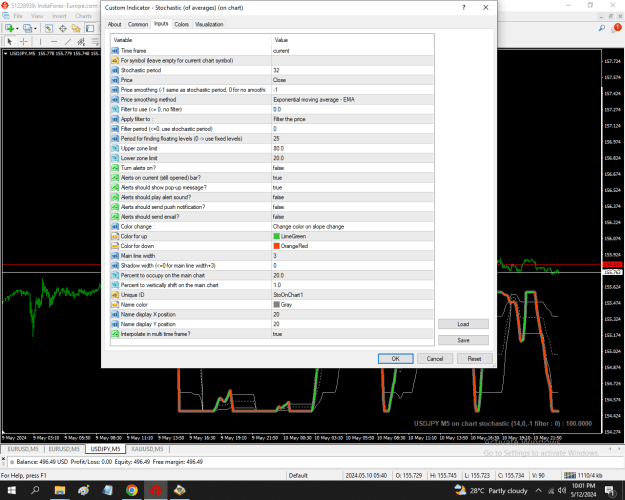Open the Profiles dropdown arrow
The height and width of the screenshot is (500, 625).
[x=35, y=29]
